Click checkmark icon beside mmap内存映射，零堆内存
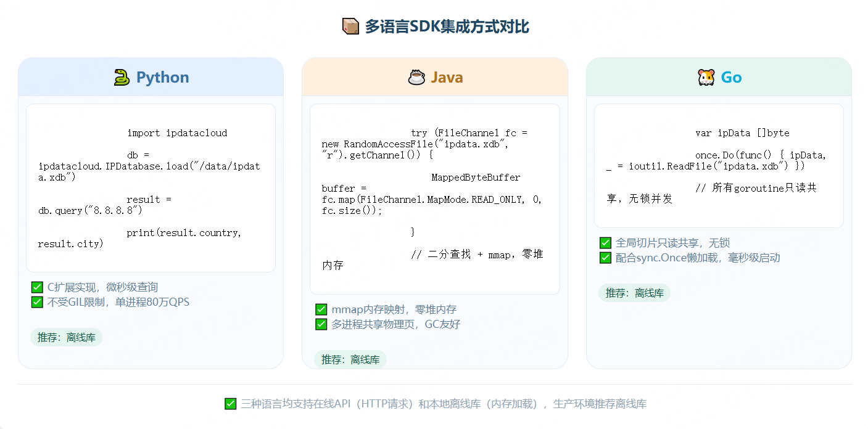The height and width of the screenshot is (429, 868). [x=321, y=309]
